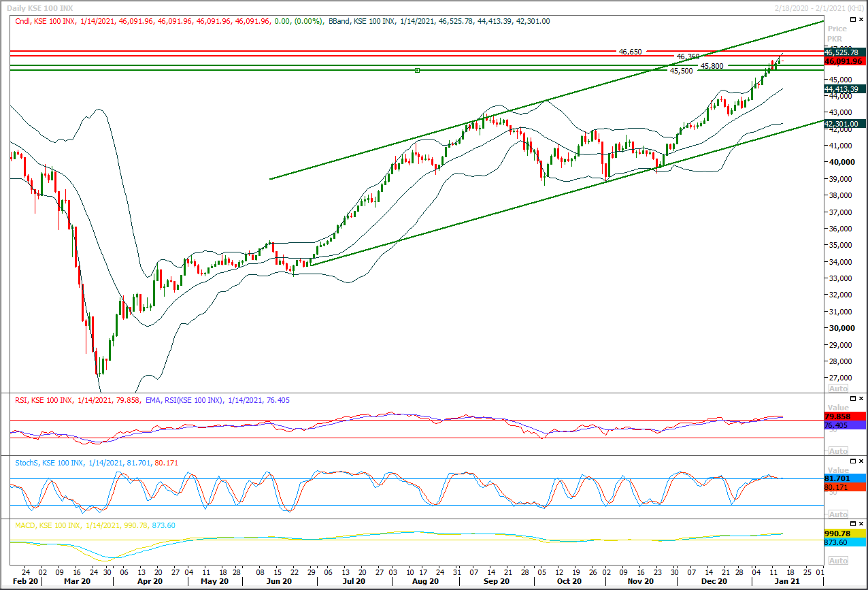Maximize the main price chart panel
Viewport: 868px width, 590px height.
[x=854, y=19]
